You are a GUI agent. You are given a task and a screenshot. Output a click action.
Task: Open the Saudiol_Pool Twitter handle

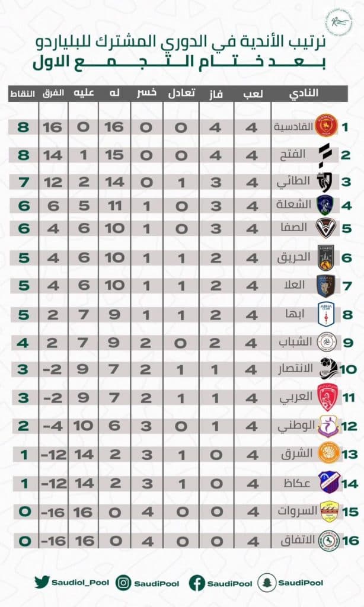click(x=80, y=582)
